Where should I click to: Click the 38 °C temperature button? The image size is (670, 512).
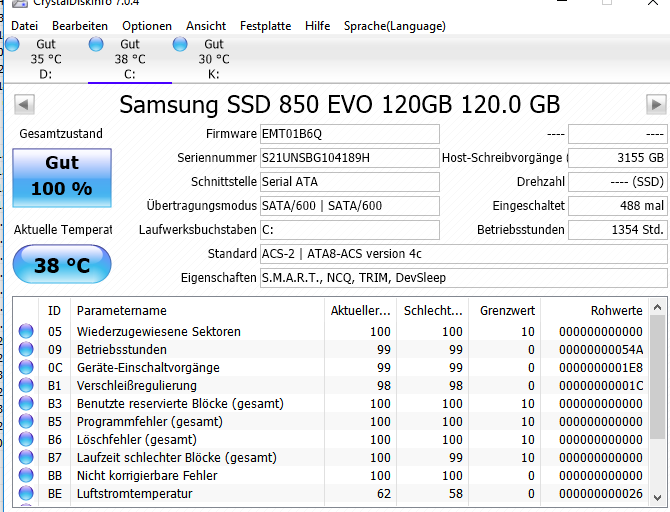pos(62,265)
